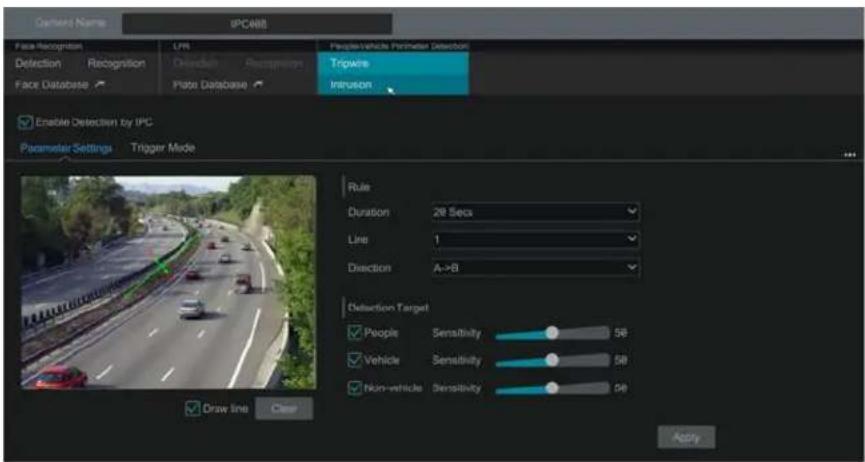
Task: Click the green tripwire line in preview
Action: pos(161,266)
